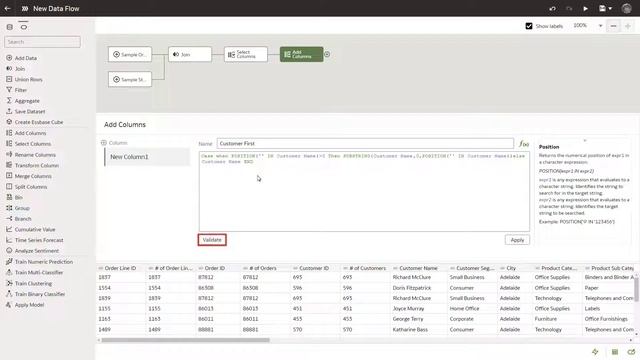The width and height of the screenshot is (640, 360).
Task: Click the Apply button
Action: [517, 240]
